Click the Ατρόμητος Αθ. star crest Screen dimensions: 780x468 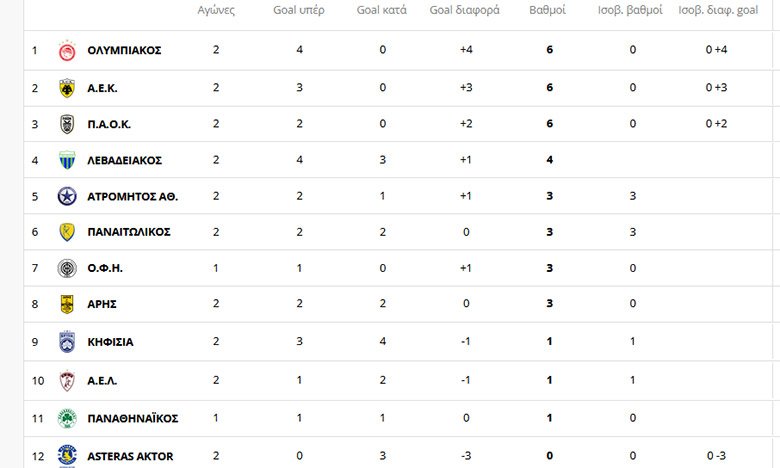coord(67,196)
